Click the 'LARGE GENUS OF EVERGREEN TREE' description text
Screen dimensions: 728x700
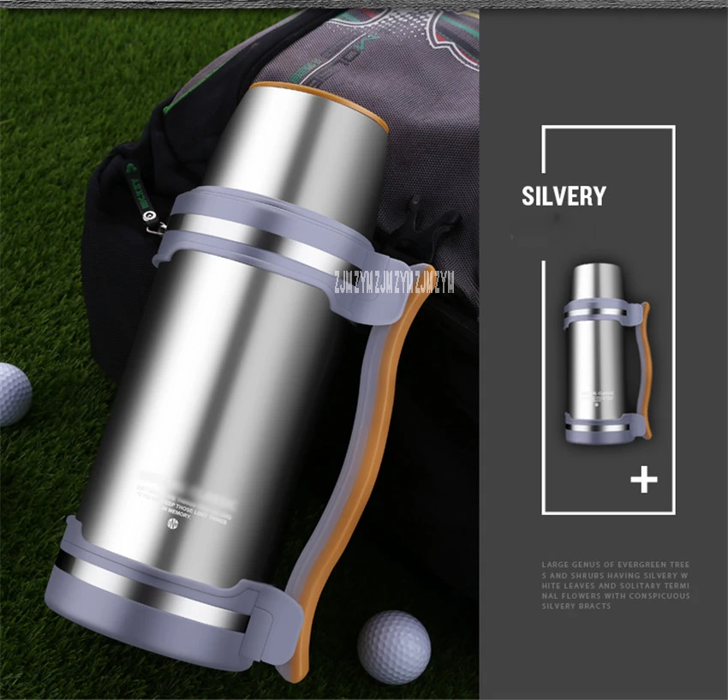[615, 565]
